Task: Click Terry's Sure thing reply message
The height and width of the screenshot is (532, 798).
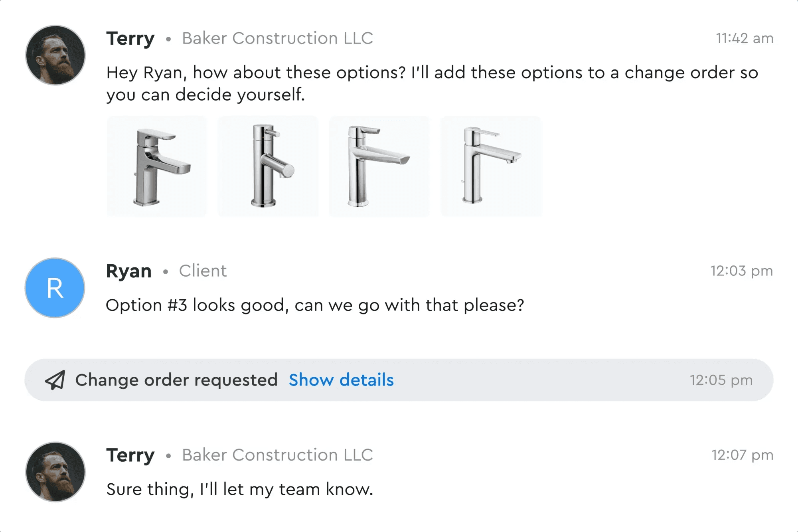Action: [239, 489]
